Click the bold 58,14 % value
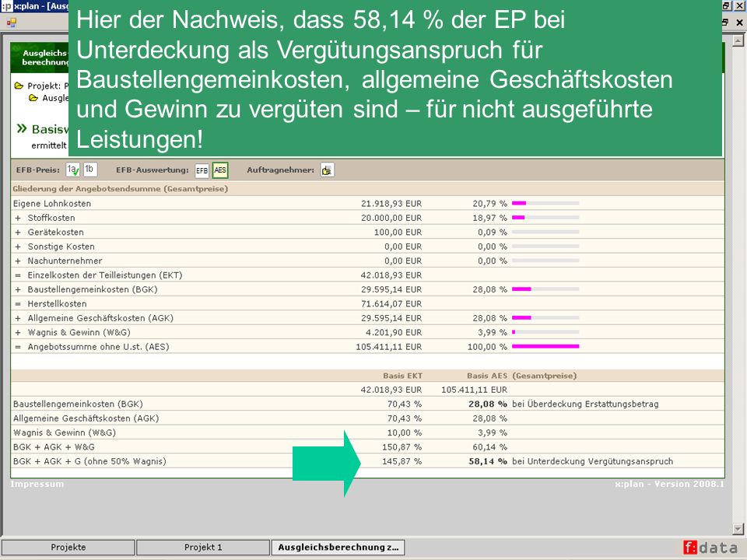 pos(488,461)
